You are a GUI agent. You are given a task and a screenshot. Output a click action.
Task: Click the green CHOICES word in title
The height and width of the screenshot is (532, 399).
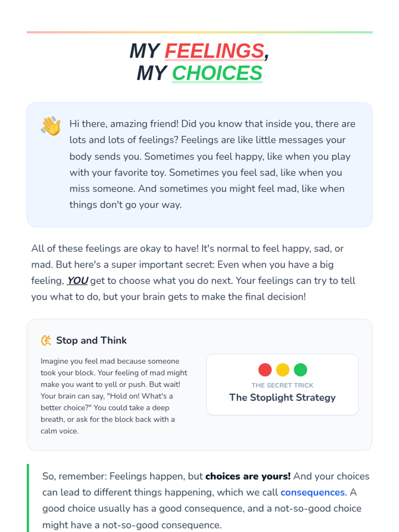click(217, 73)
